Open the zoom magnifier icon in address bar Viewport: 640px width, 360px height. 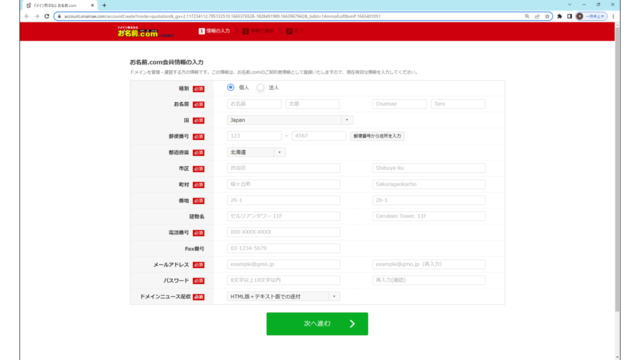[x=527, y=16]
